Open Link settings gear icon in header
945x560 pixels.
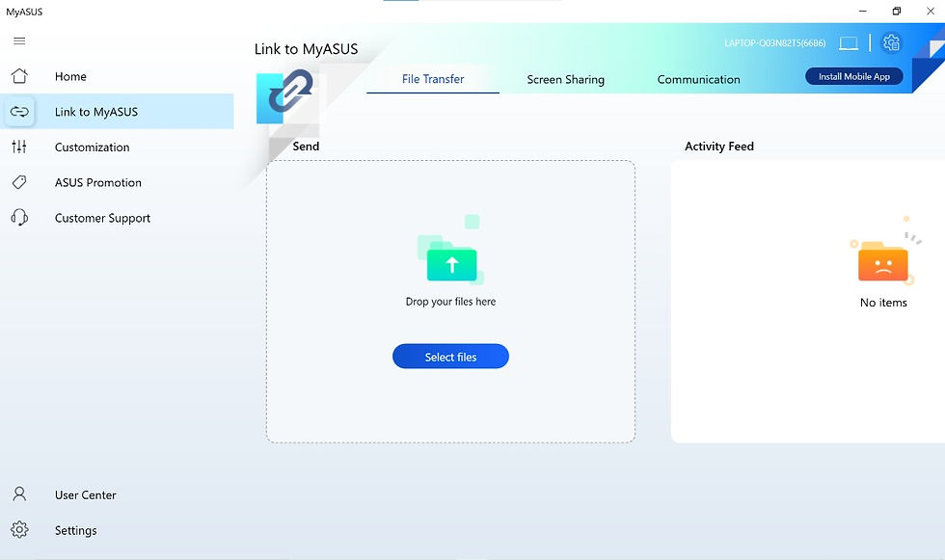coord(891,42)
